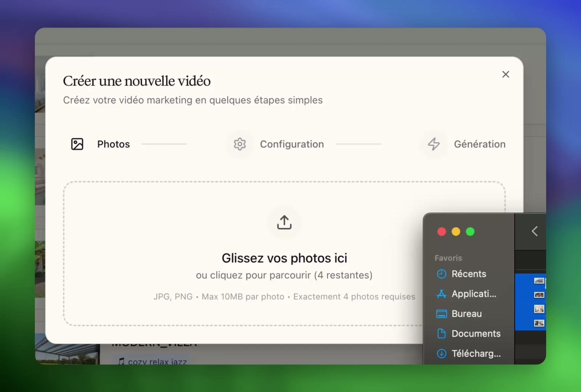Image resolution: width=581 pixels, height=392 pixels.
Task: Collapse the panel using the left chevron
Action: point(535,231)
